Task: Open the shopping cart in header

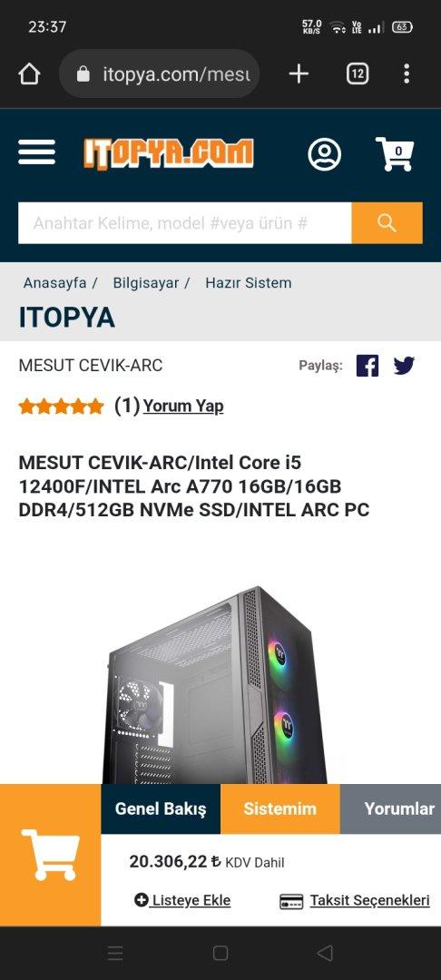Action: pos(395,153)
